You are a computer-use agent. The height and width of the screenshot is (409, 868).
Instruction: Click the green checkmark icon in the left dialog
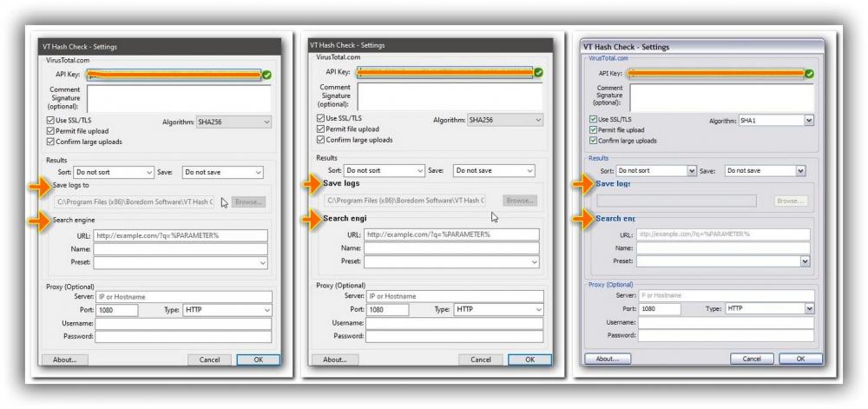[x=266, y=76]
